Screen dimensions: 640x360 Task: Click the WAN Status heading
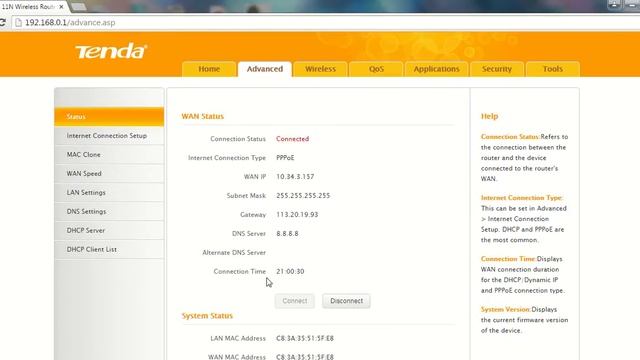point(203,116)
